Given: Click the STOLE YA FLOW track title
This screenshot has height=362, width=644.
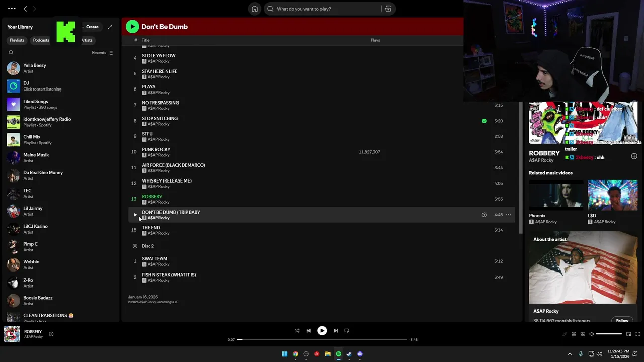Looking at the screenshot, I should tap(158, 56).
